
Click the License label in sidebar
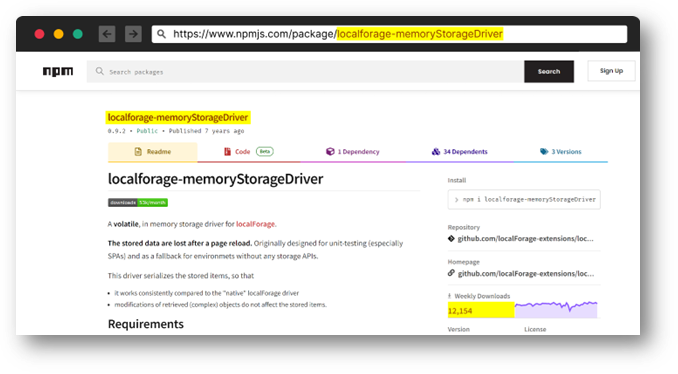tap(535, 329)
